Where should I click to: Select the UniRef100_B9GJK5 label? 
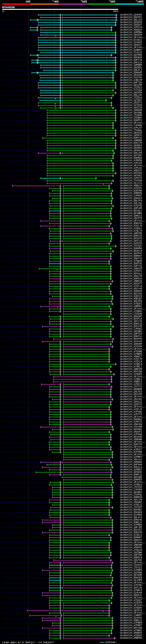coord(131,153)
